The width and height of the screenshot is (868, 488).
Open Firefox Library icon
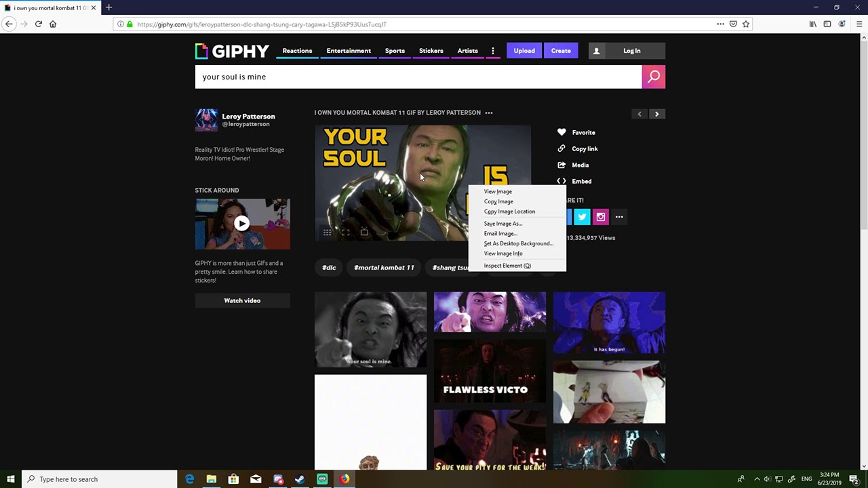coord(812,24)
